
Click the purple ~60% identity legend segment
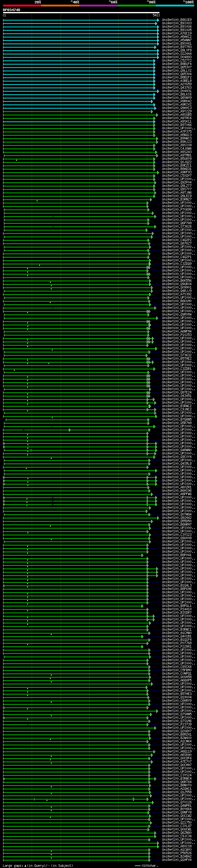click(x=99, y=6)
